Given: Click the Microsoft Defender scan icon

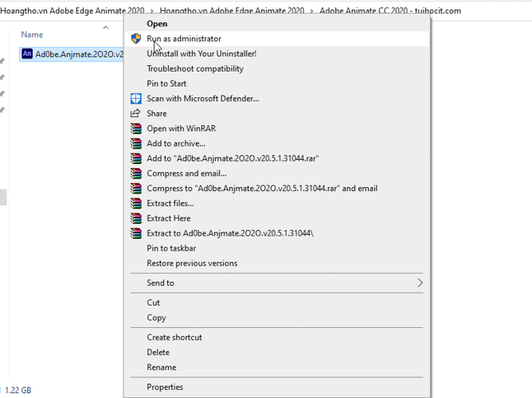Looking at the screenshot, I should tap(136, 99).
